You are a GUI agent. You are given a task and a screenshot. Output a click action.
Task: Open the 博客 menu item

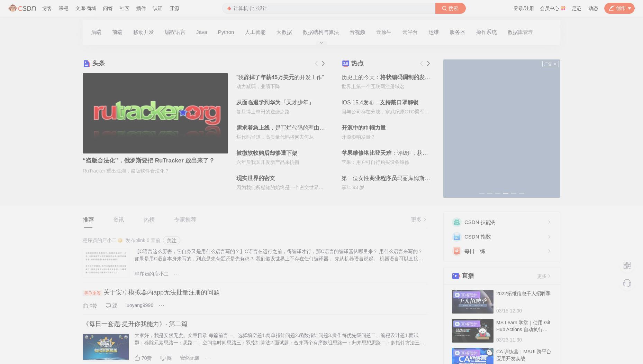click(x=47, y=8)
